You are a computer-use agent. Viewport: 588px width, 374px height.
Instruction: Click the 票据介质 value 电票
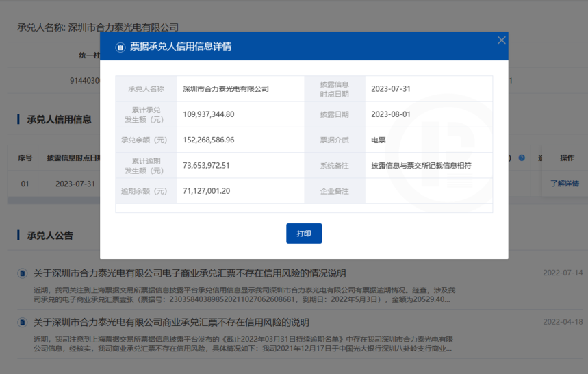pyautogui.click(x=379, y=140)
